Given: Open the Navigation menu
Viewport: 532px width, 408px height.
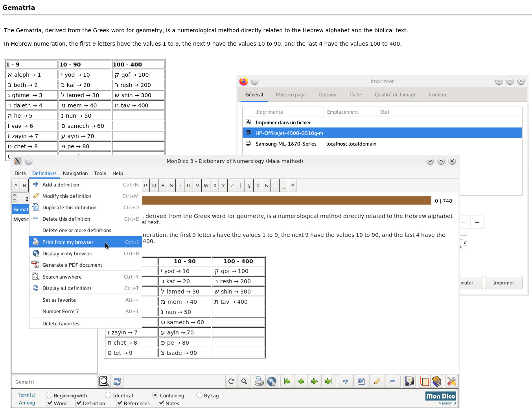Looking at the screenshot, I should click(x=75, y=173).
